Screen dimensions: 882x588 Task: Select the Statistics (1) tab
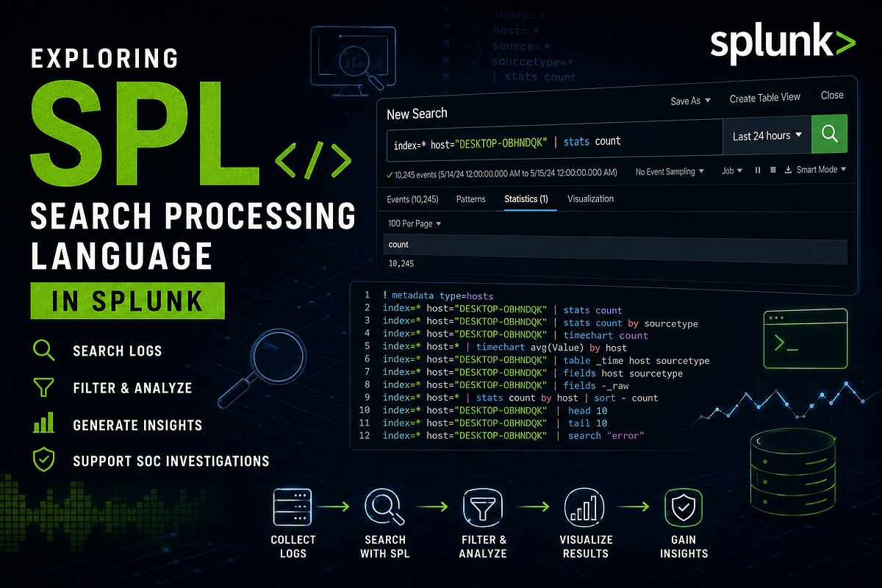[526, 199]
